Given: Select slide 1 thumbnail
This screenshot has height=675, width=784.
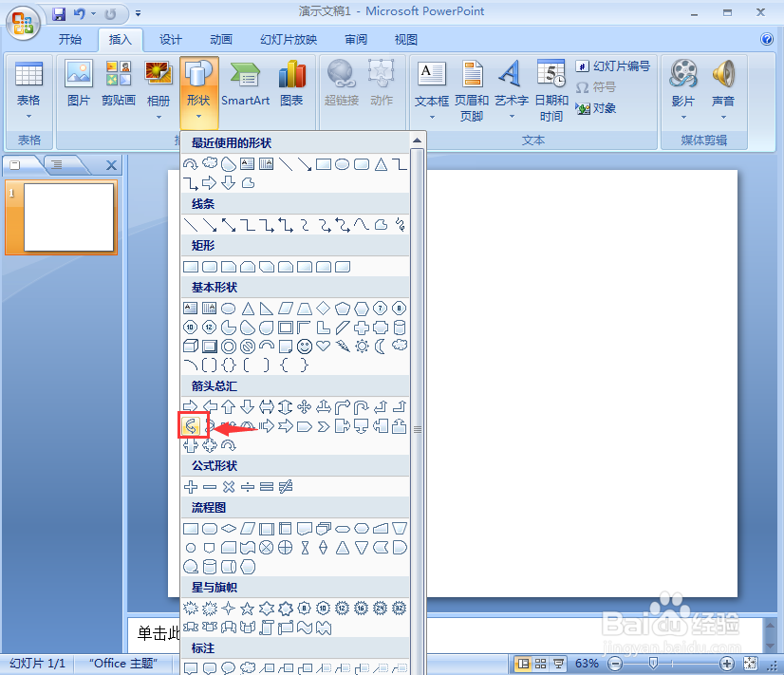Looking at the screenshot, I should click(x=69, y=217).
